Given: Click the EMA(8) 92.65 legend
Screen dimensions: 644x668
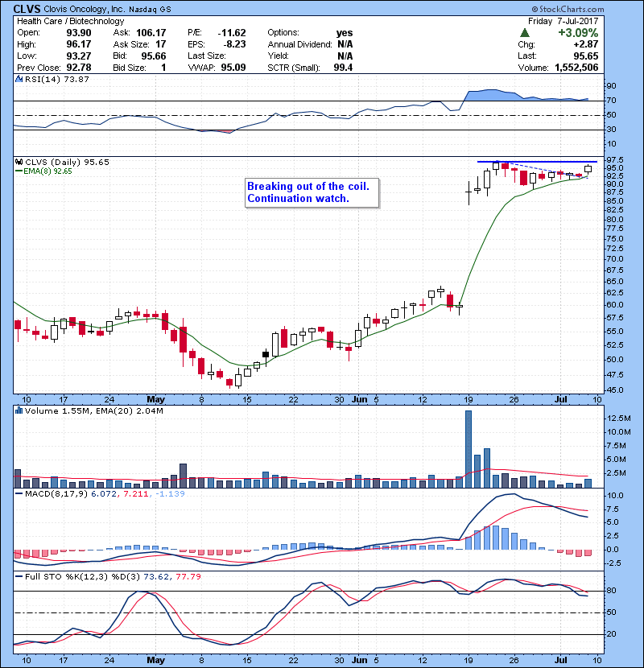Looking at the screenshot, I should [43, 171].
